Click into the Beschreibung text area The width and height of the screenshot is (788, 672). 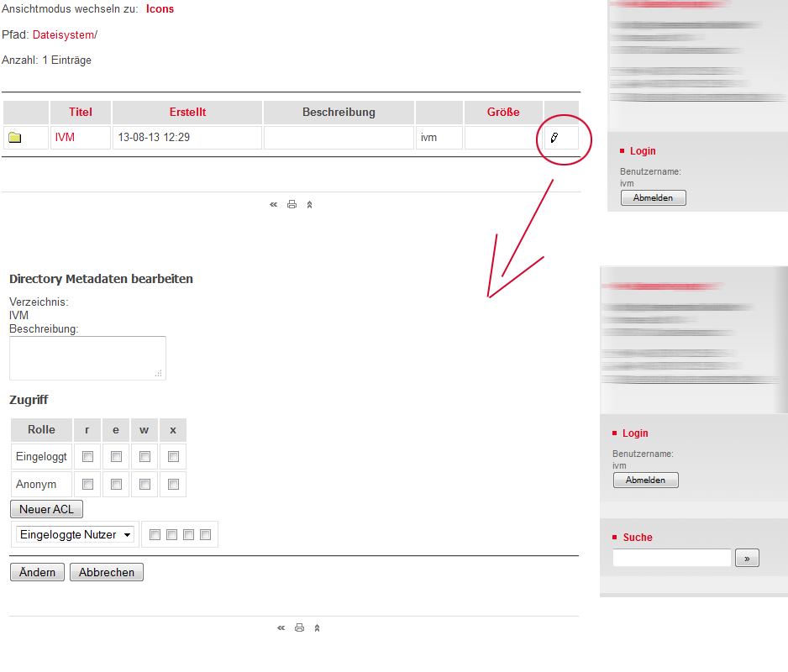87,358
